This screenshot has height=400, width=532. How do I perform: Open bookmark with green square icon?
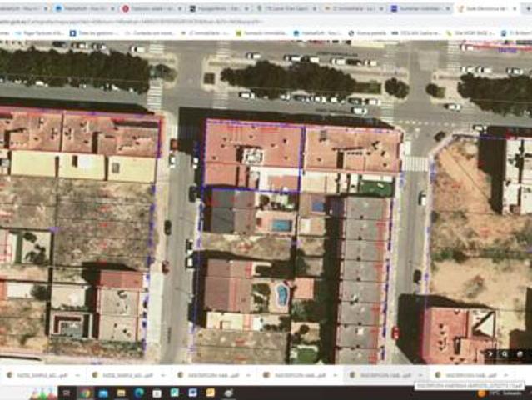coord(261,33)
